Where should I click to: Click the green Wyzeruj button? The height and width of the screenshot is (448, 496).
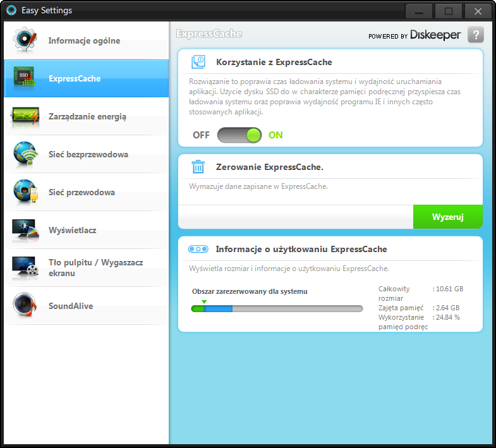[448, 217]
